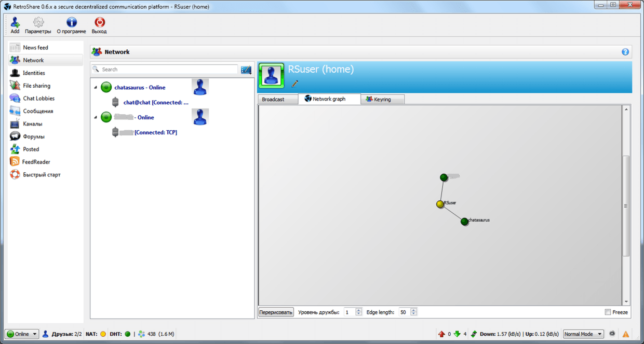The image size is (644, 344).
Task: Open the Normal Mode dropdown
Action: point(584,334)
